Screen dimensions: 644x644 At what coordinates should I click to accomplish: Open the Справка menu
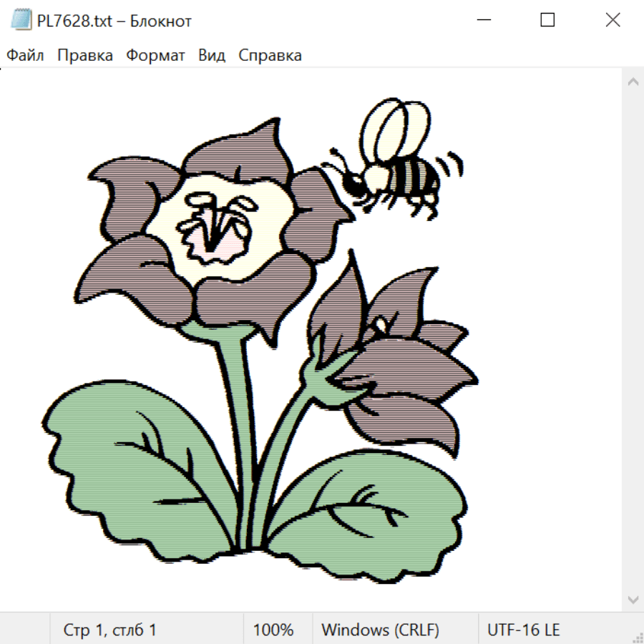[270, 56]
